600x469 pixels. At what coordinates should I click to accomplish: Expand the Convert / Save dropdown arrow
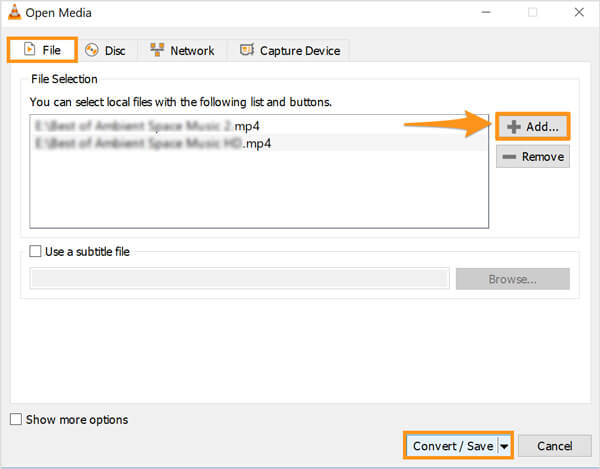(504, 446)
